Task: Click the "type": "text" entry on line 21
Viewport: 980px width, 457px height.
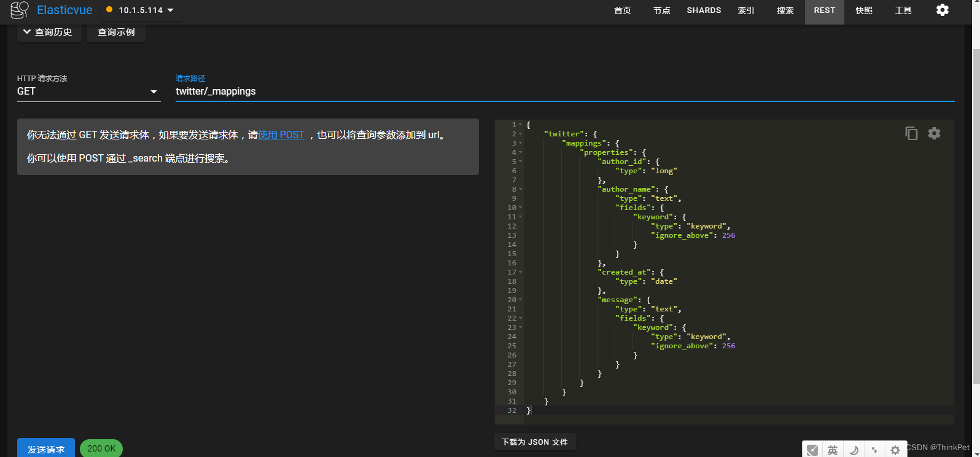Action: 648,309
